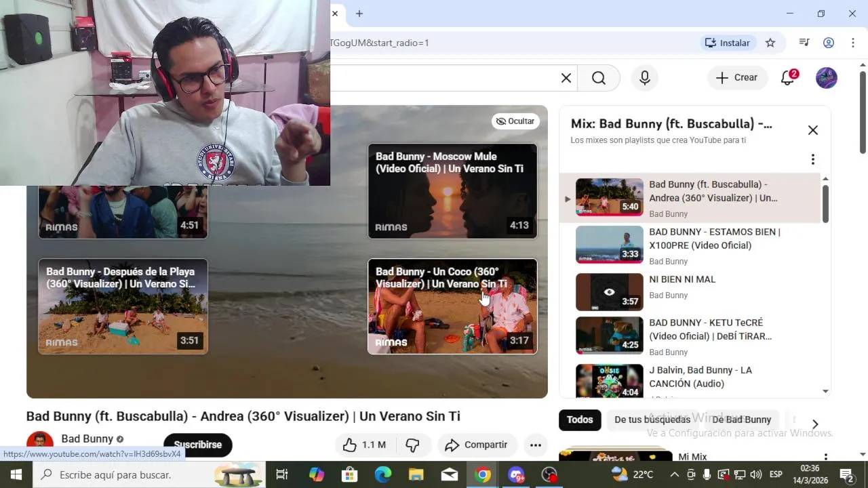The height and width of the screenshot is (488, 868).
Task: Show more filter chips with right arrow
Action: click(815, 424)
